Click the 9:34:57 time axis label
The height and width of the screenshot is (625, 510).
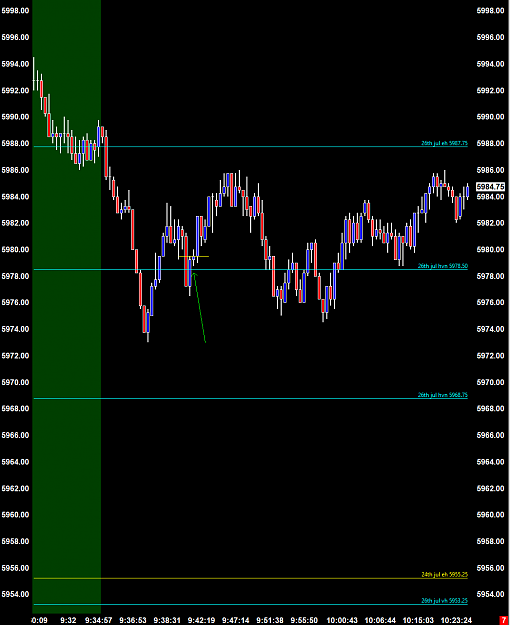(x=100, y=621)
